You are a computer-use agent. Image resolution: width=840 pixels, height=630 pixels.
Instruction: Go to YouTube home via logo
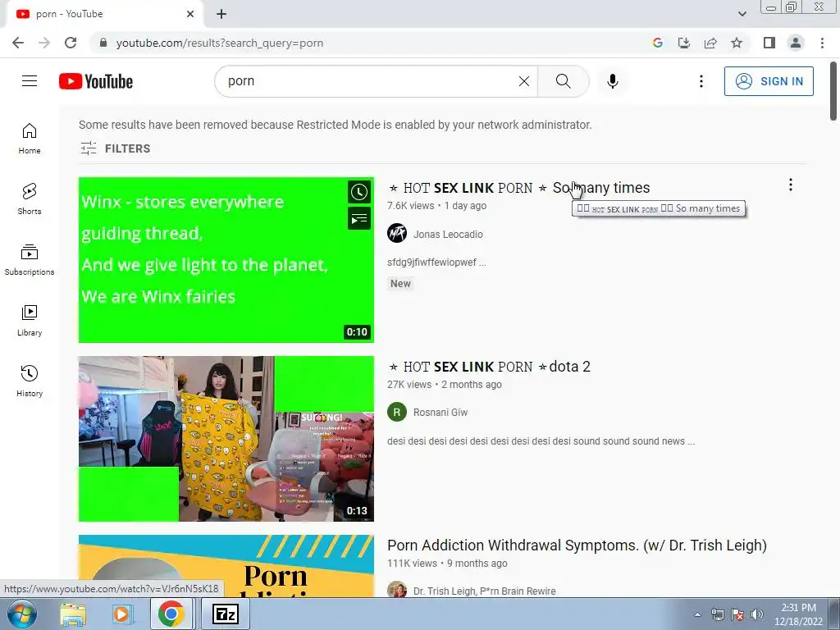tap(96, 81)
